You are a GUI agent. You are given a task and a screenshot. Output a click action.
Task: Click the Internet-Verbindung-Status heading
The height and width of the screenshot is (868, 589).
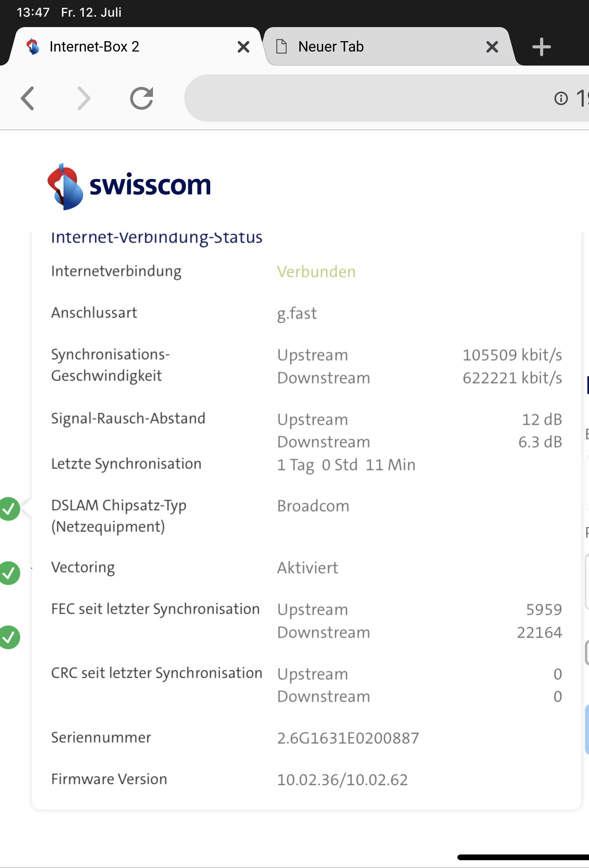pyautogui.click(x=157, y=237)
